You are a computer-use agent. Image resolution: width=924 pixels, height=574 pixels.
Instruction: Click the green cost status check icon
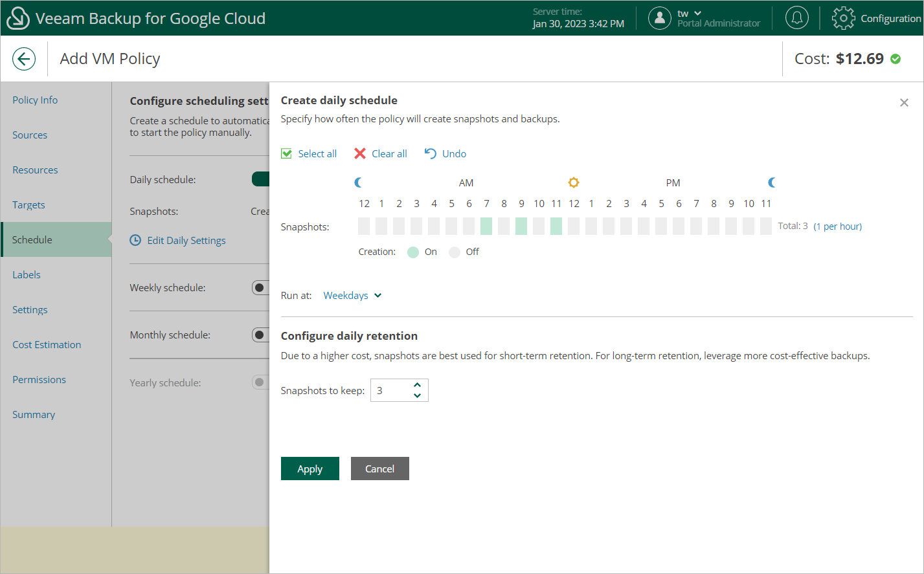tap(896, 59)
